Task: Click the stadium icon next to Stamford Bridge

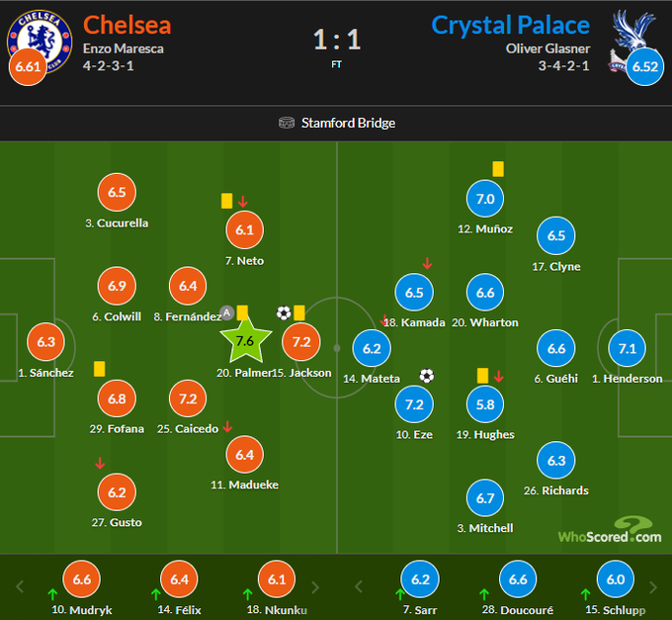Action: click(287, 124)
